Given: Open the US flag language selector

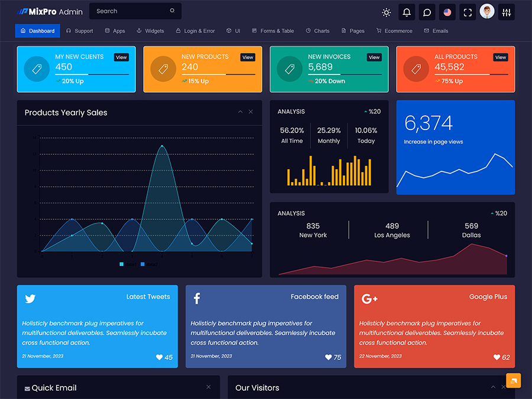Looking at the screenshot, I should (447, 12).
